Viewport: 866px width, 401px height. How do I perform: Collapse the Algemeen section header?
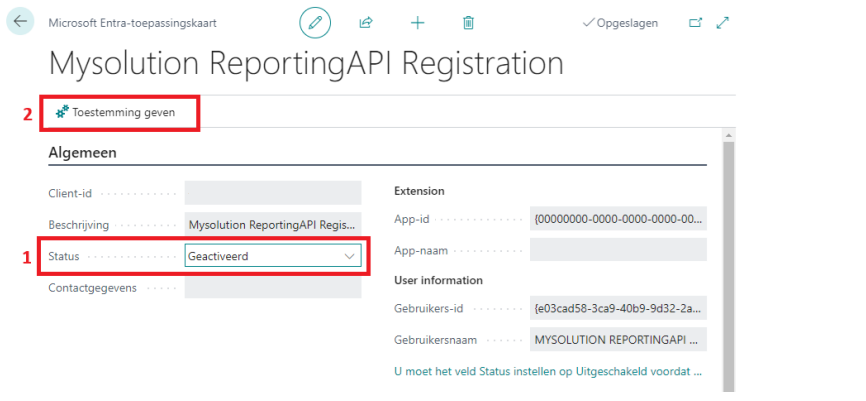point(83,153)
